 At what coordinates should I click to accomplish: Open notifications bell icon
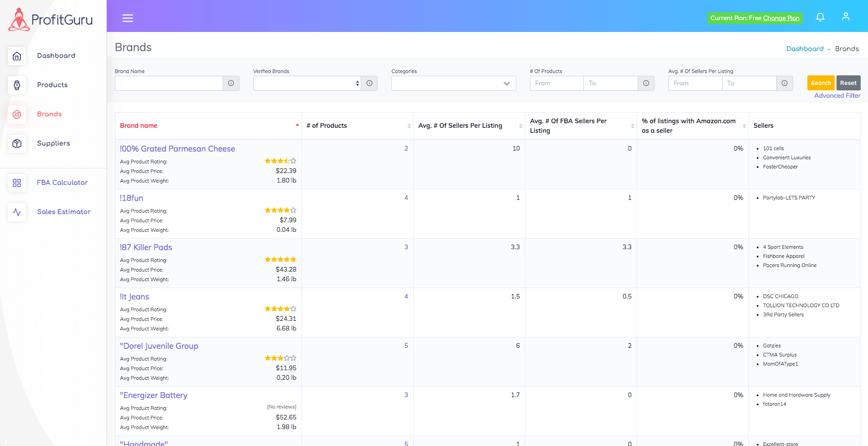pos(820,17)
